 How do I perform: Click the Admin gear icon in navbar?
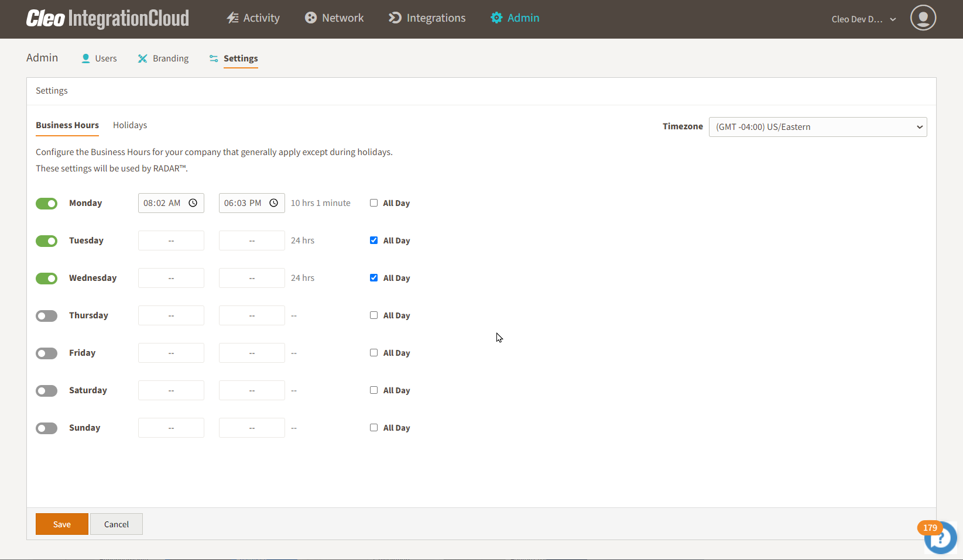(x=496, y=18)
